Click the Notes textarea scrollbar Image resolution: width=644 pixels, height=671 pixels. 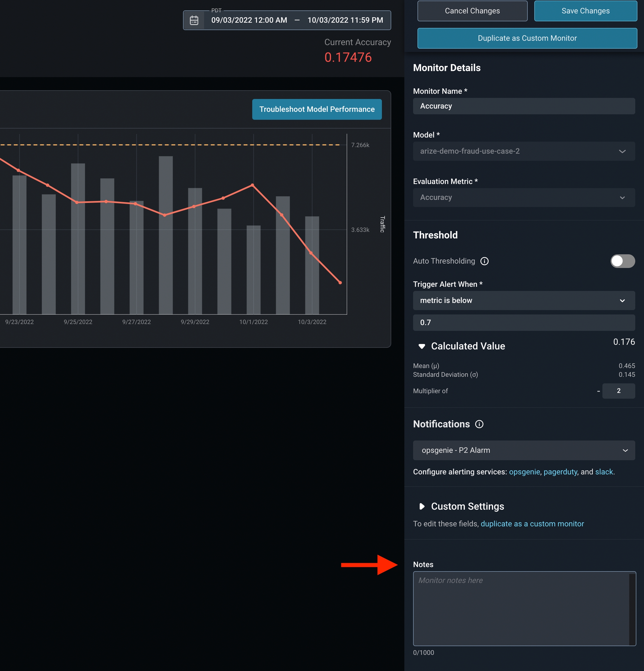pyautogui.click(x=632, y=609)
